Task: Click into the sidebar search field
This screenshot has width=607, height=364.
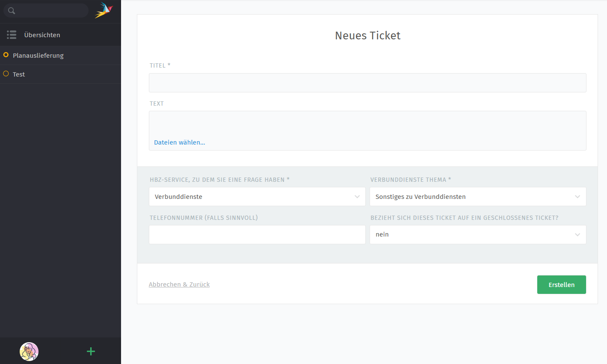Action: click(51, 11)
